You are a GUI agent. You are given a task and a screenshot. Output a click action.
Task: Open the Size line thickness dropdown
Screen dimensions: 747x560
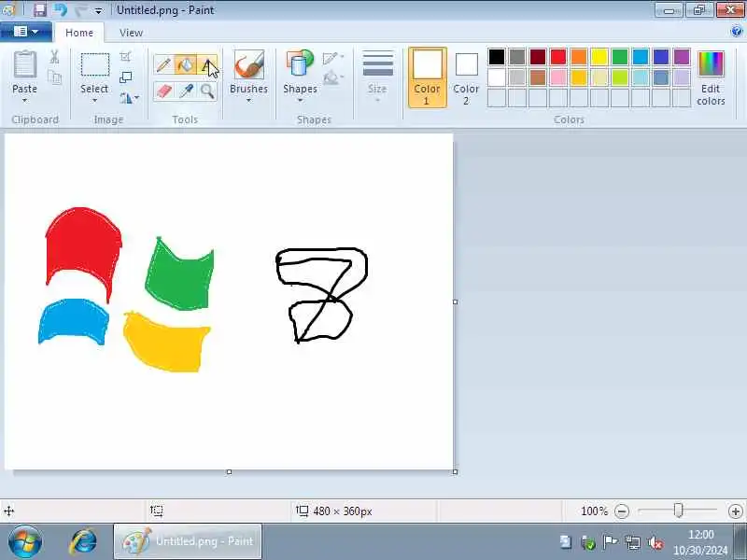pos(377,77)
